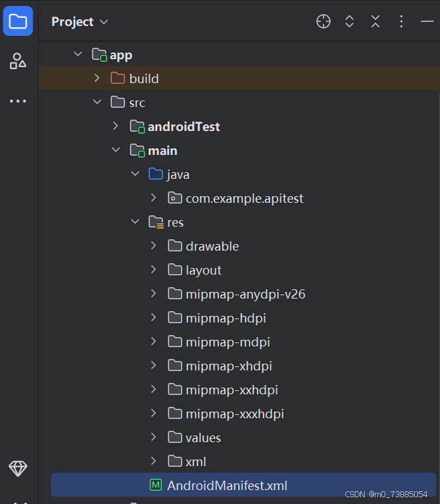This screenshot has width=440, height=504.
Task: Hide the Project panel with minimize icon
Action: 427,22
